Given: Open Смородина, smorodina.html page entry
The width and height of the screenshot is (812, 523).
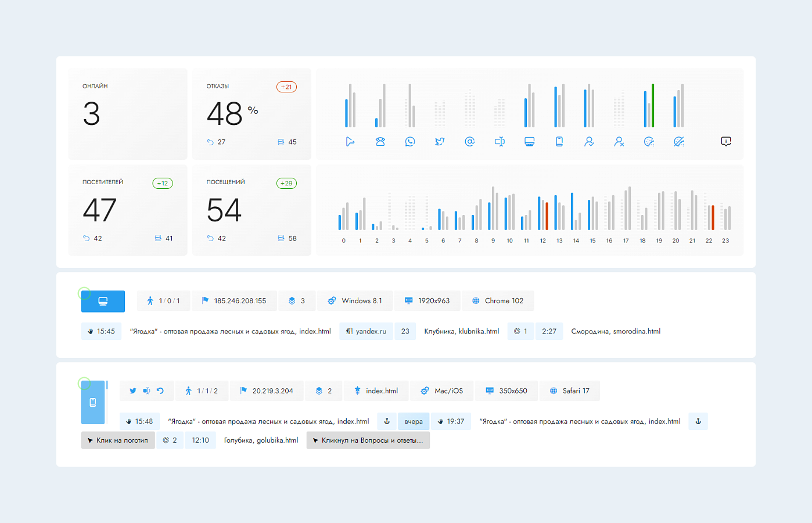Looking at the screenshot, I should tap(616, 331).
